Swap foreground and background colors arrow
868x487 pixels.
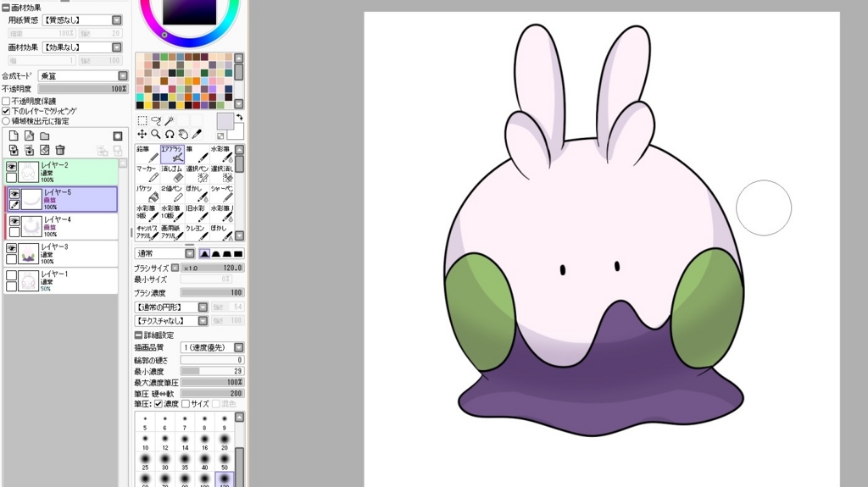click(x=239, y=118)
